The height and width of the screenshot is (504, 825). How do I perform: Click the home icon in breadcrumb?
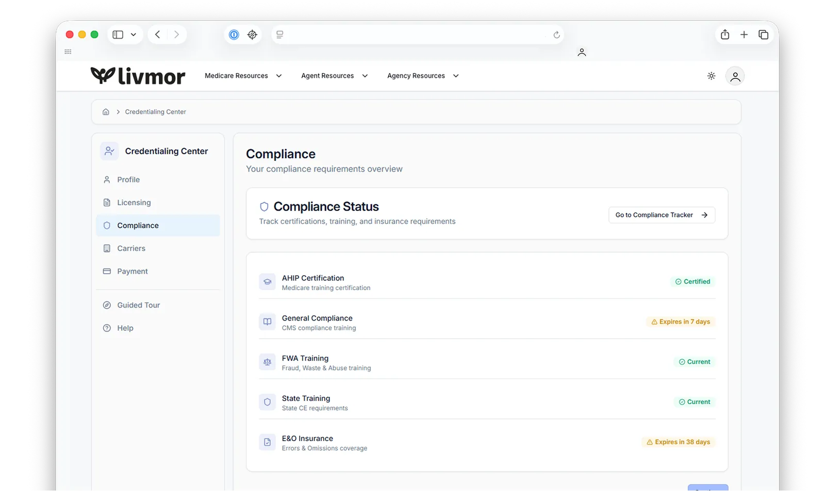click(106, 112)
